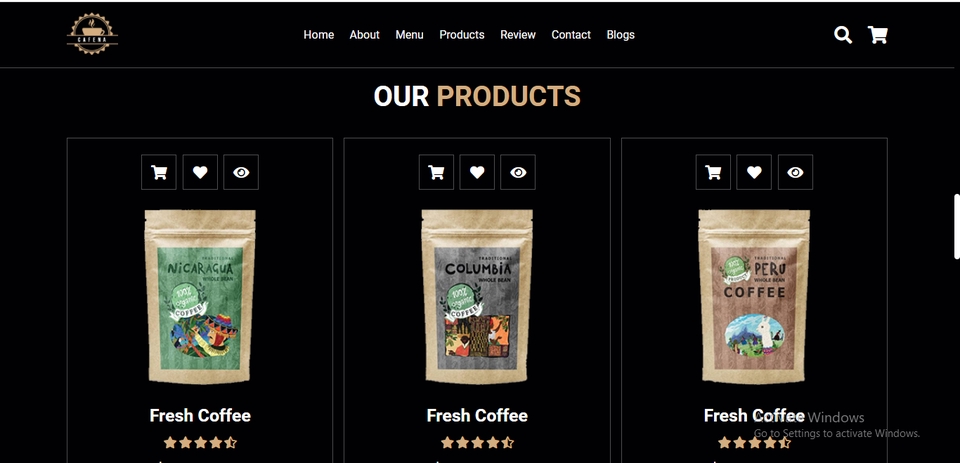Click the Peru coffee bag image

[754, 297]
